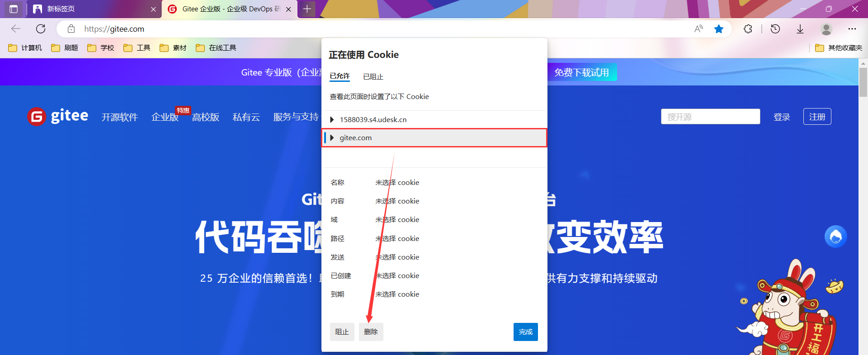Click the user profile avatar icon

[x=826, y=29]
